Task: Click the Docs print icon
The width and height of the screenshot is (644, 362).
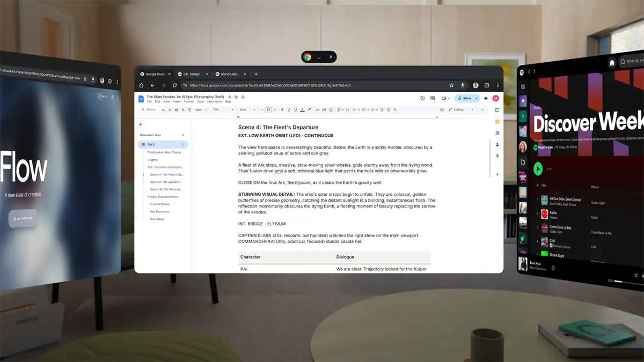Action: 177,109
